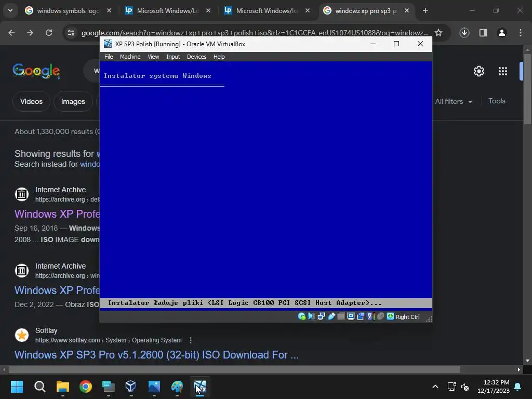This screenshot has width=532, height=399.
Task: Click the USB devices indicator in VirtualBox
Action: tap(331, 316)
